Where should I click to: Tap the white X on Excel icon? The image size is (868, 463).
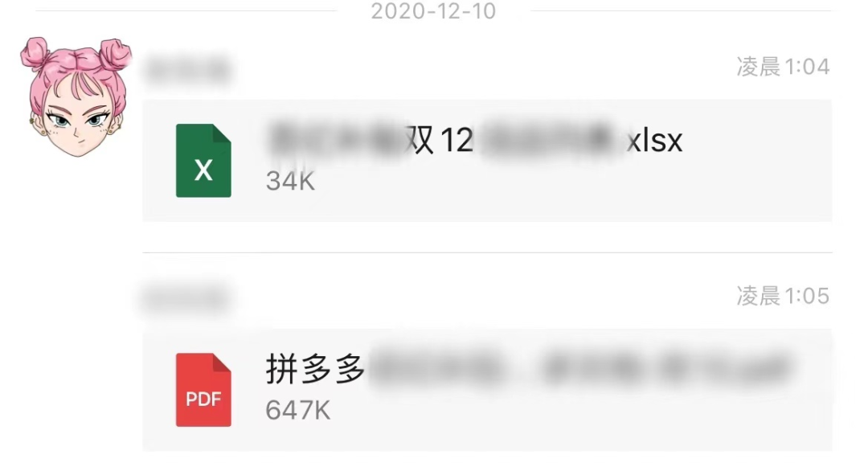pos(203,170)
